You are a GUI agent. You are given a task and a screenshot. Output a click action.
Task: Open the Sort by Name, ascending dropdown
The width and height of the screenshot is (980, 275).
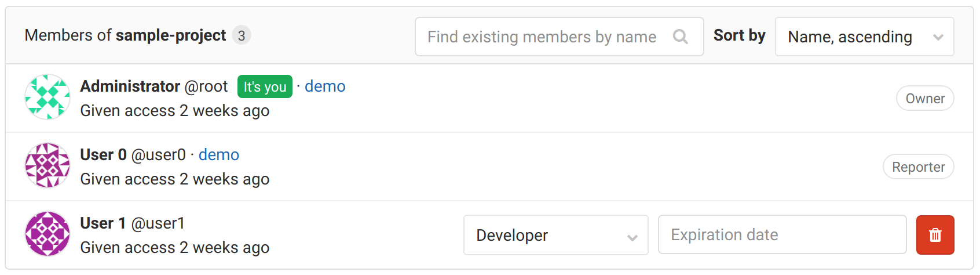coord(864,37)
